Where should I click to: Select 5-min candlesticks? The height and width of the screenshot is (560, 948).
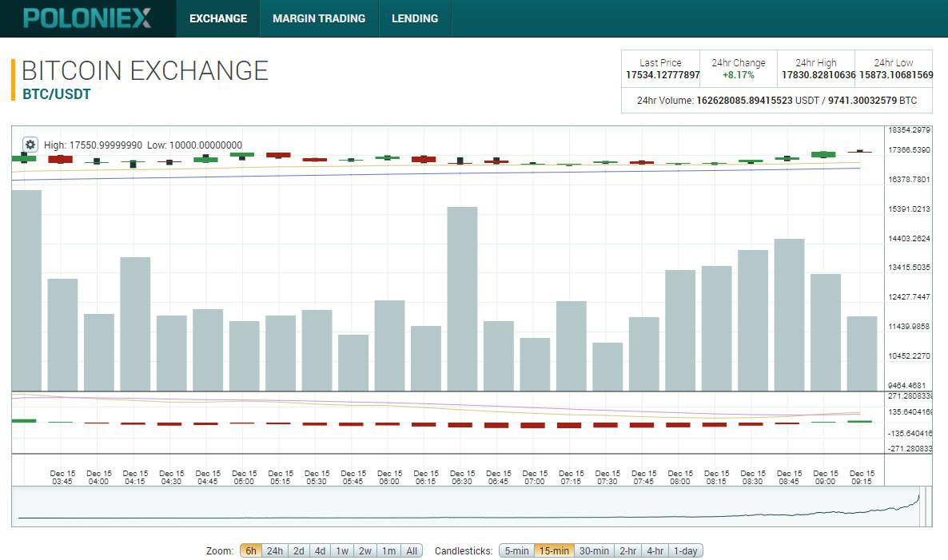pos(517,550)
